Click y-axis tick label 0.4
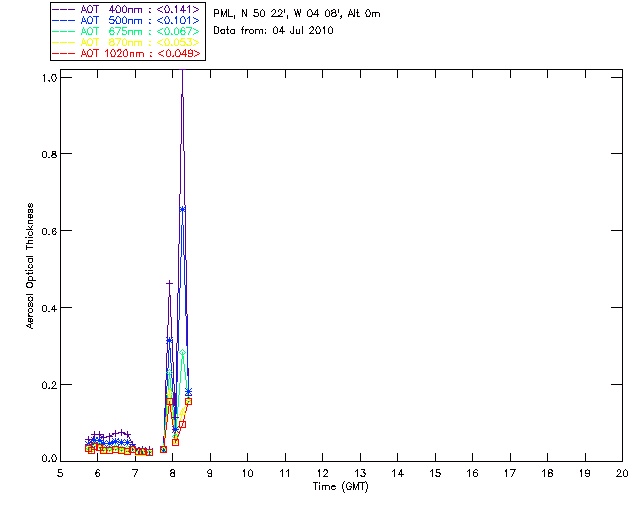Image resolution: width=640 pixels, height=512 pixels. [49, 308]
